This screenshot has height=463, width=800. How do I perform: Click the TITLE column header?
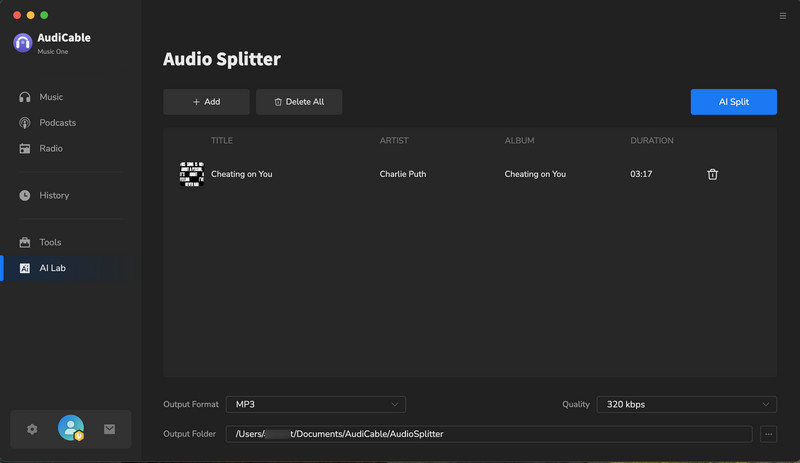pyautogui.click(x=222, y=140)
